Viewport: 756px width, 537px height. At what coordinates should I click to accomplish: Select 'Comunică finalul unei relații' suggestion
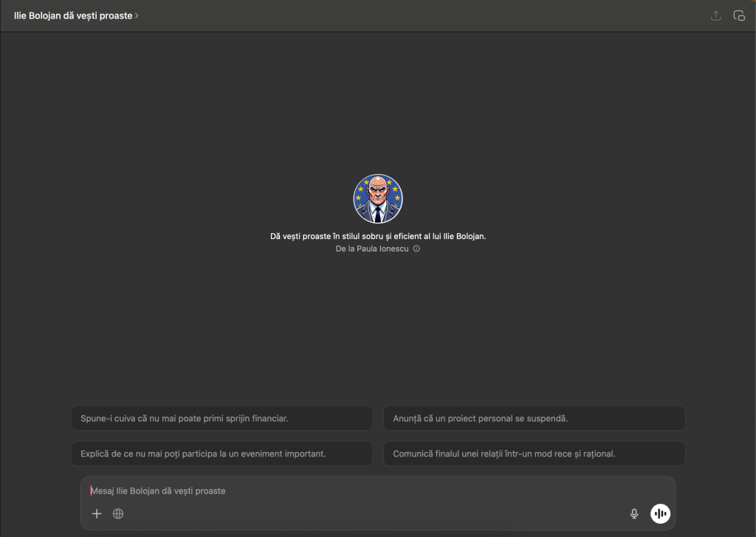click(533, 454)
